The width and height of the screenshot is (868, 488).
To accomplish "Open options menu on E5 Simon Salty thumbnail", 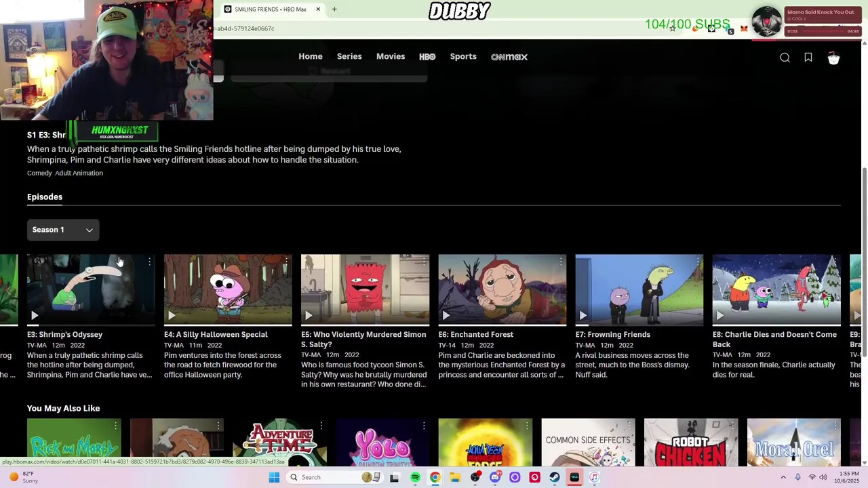I will click(x=423, y=262).
